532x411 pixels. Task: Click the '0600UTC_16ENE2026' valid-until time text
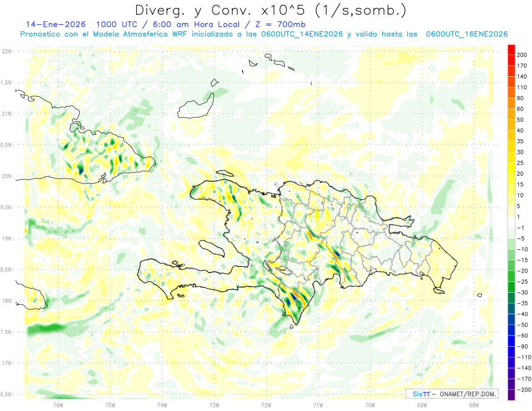[x=467, y=34]
